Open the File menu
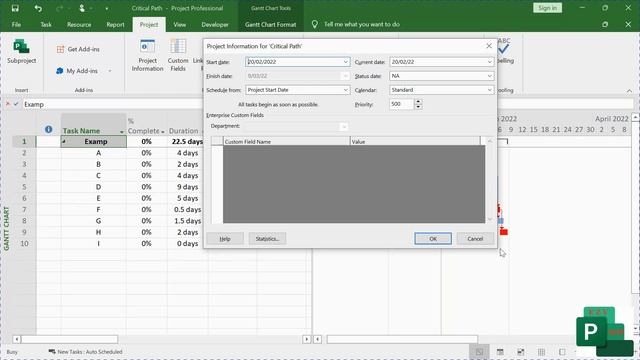Screen dimensions: 640x360 (16, 24)
